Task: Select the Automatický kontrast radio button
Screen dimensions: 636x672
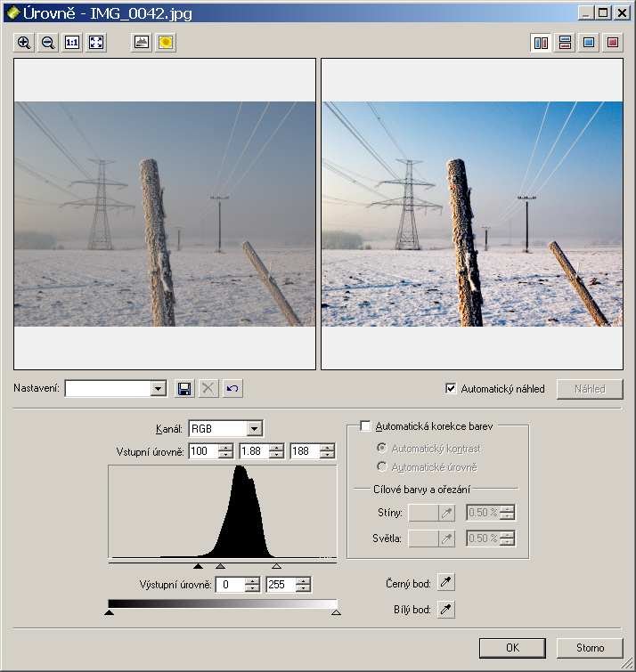Action: [x=381, y=448]
